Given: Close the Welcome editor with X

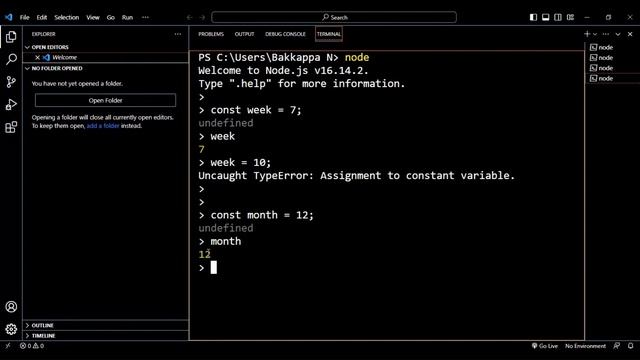Looking at the screenshot, I should (x=37, y=58).
